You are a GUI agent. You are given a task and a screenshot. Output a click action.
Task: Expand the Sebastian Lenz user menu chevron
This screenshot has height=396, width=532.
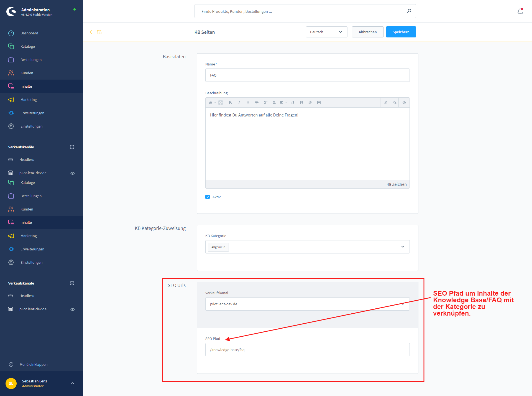tap(73, 383)
